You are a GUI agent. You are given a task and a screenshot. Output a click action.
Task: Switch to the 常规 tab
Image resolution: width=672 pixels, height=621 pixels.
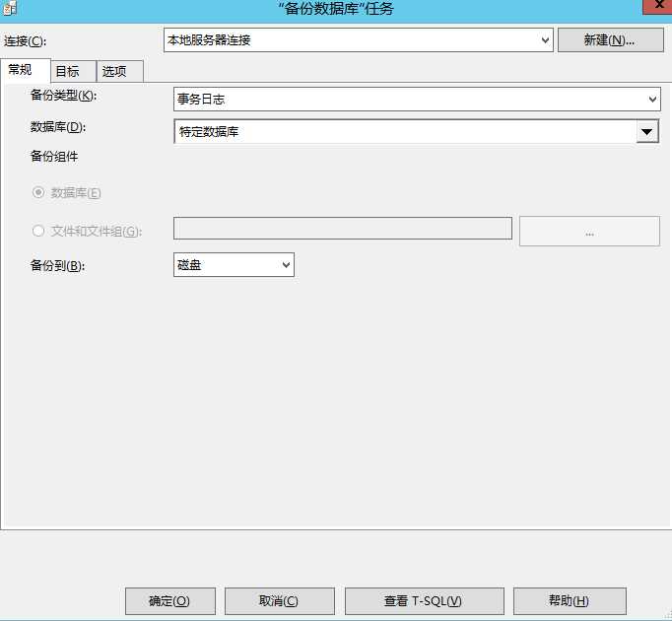(x=26, y=70)
